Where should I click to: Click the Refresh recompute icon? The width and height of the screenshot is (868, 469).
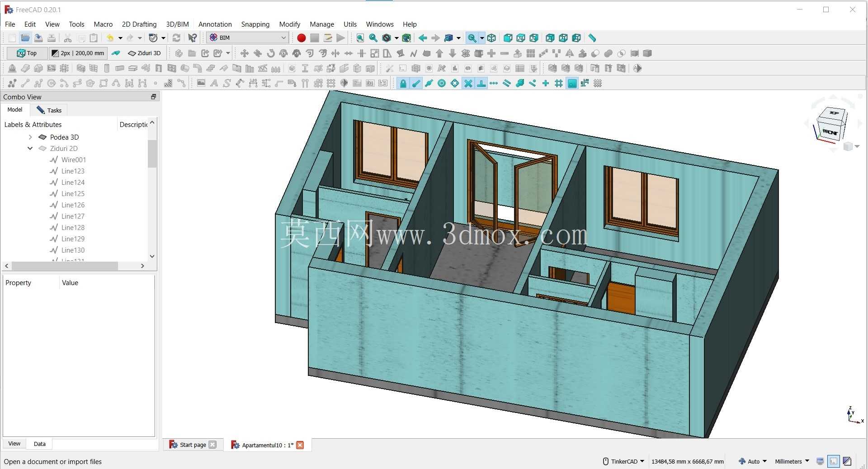pos(177,38)
